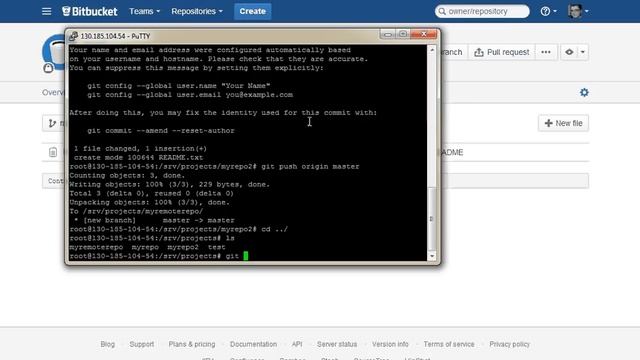Click the Create button

[x=252, y=11]
